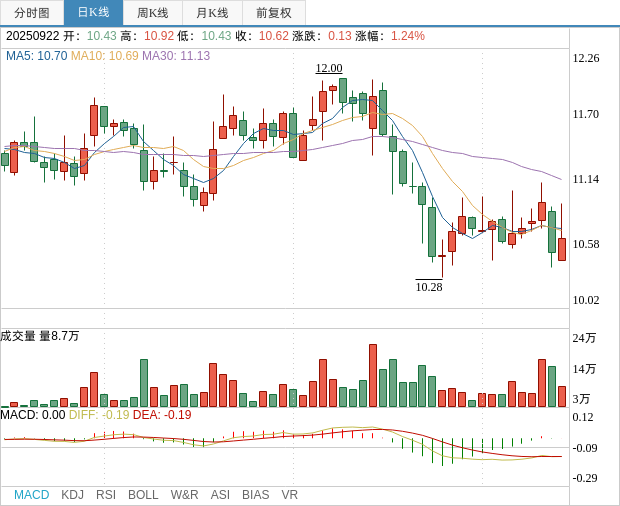Screen dimensions: 620x506
Task: Click the 14万 volume axis label
Action: click(x=584, y=369)
